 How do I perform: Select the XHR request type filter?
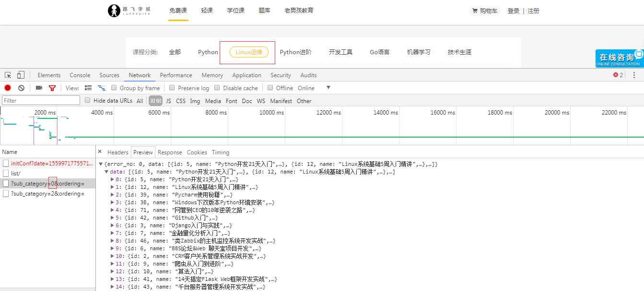click(x=155, y=101)
